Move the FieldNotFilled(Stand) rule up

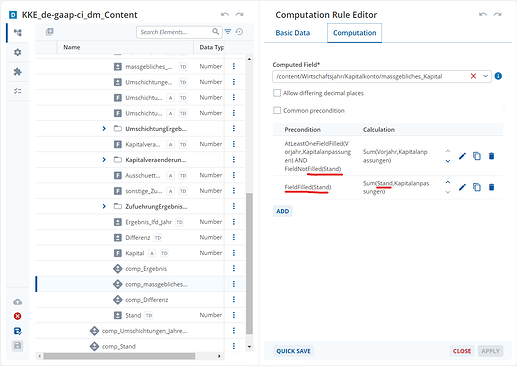[x=448, y=151]
